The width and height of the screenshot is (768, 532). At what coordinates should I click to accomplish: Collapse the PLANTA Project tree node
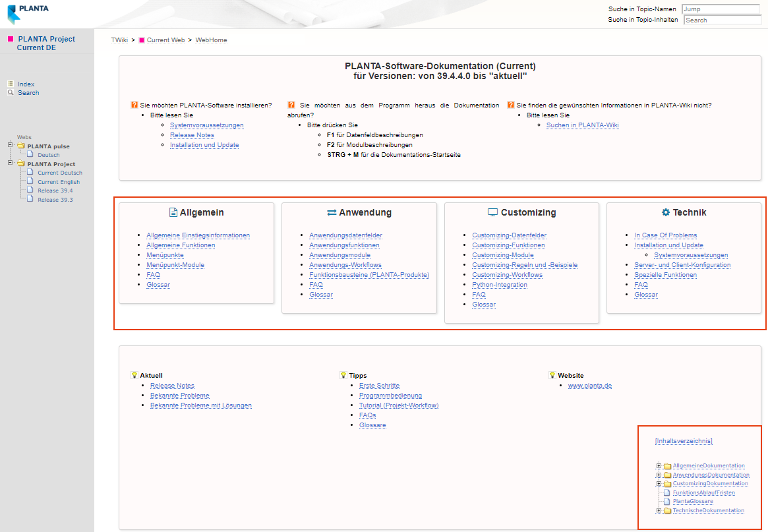coord(11,163)
